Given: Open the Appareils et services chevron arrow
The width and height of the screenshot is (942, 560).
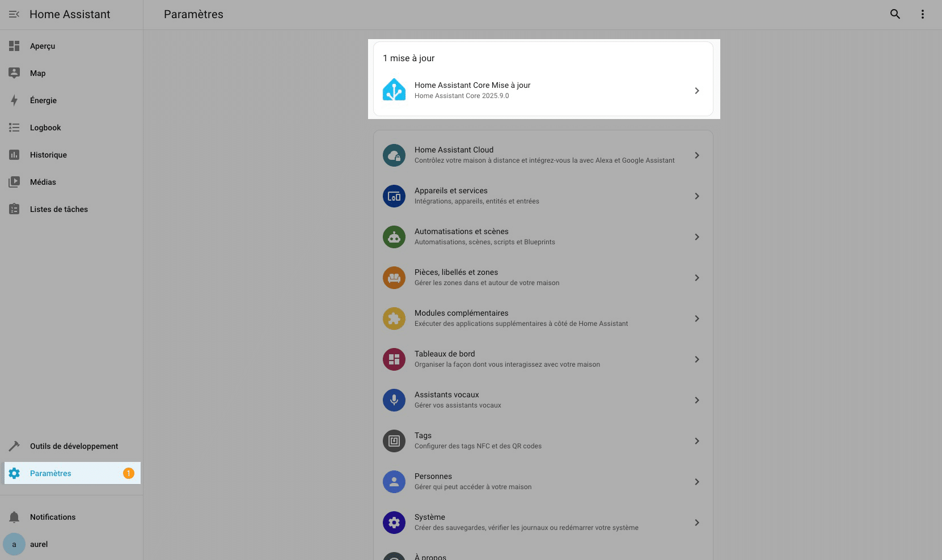Looking at the screenshot, I should tap(697, 196).
